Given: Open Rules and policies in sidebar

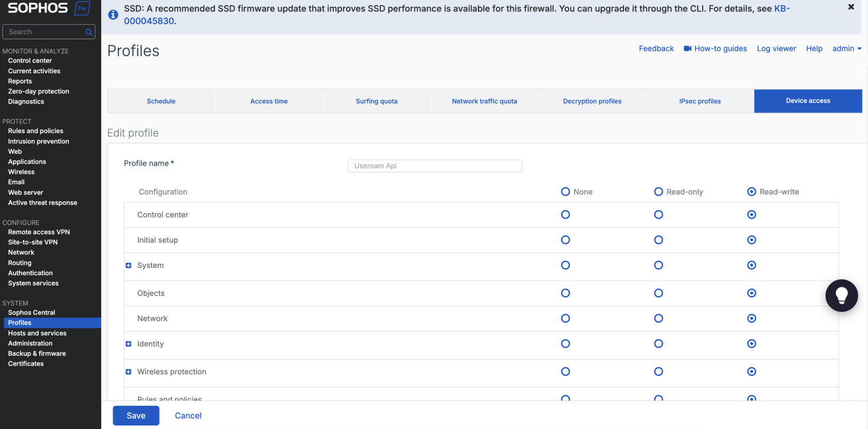Looking at the screenshot, I should pyautogui.click(x=36, y=131).
